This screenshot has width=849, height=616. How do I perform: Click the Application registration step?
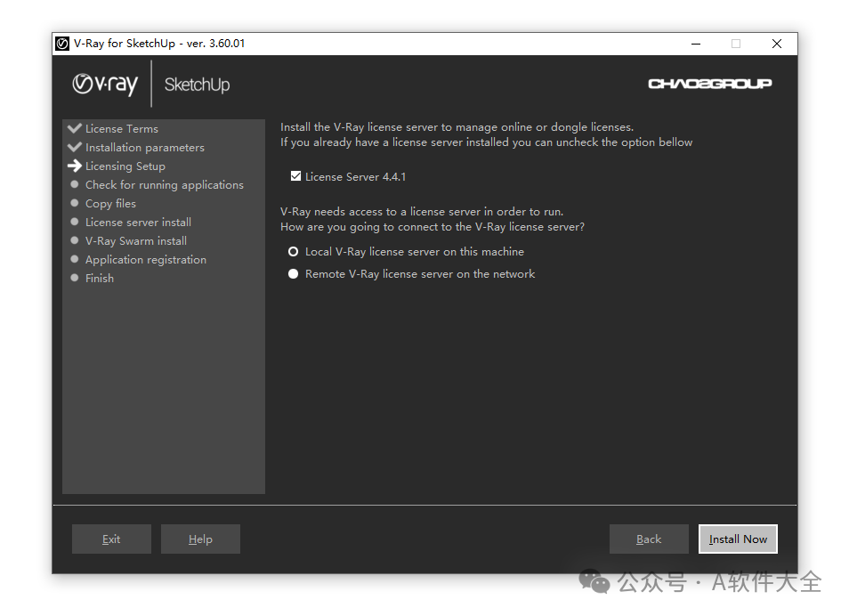146,260
